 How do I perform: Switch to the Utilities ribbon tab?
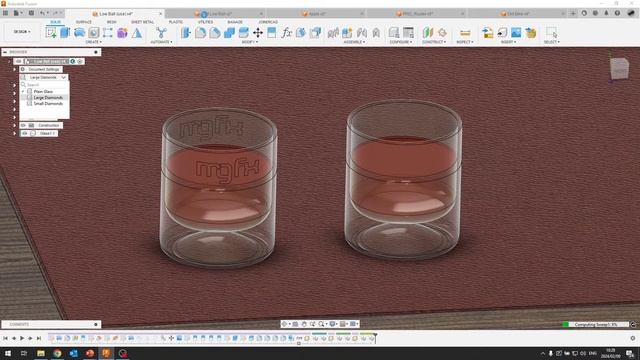[205, 22]
